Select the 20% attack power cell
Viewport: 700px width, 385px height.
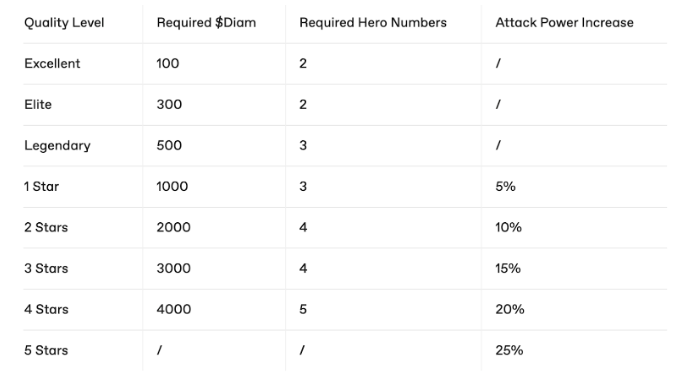[510, 309]
